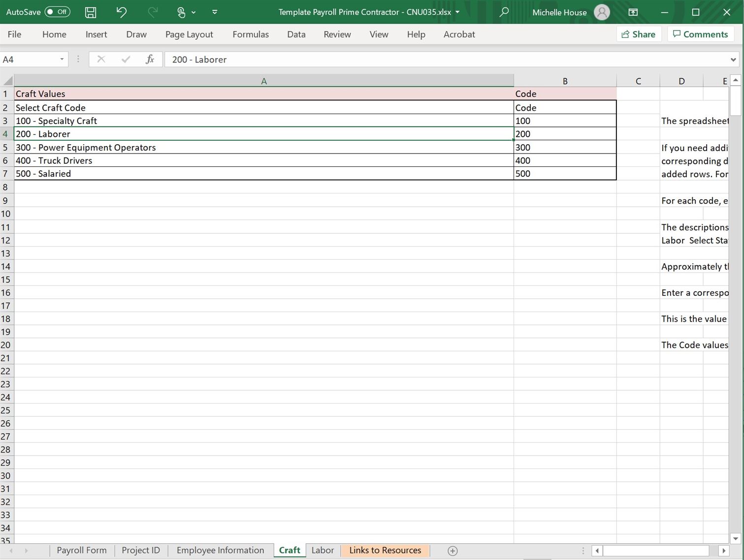Click cell 'Craft Values'

tap(264, 93)
